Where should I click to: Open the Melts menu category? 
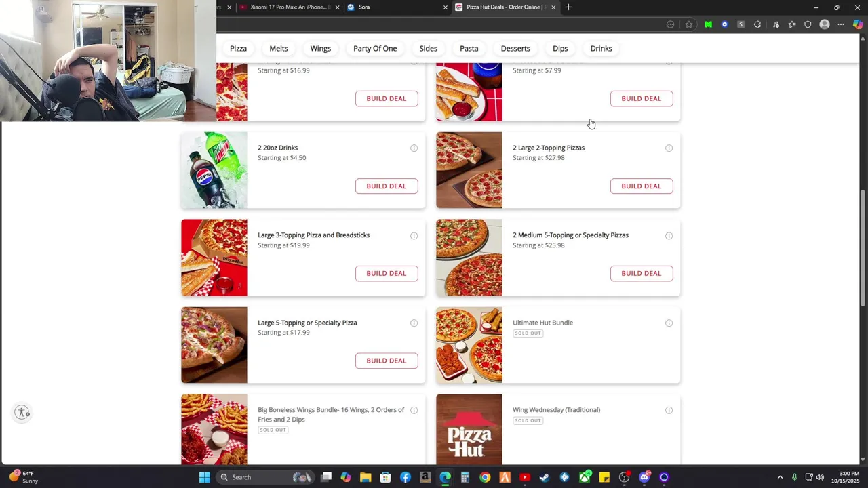[x=279, y=48]
